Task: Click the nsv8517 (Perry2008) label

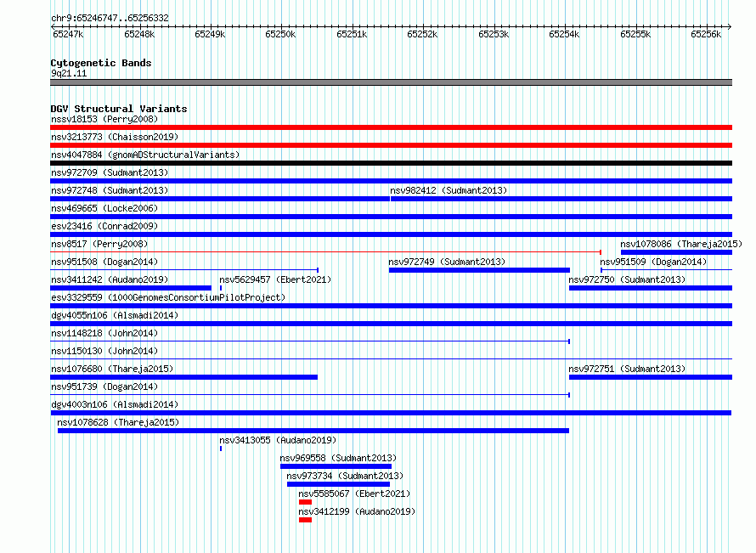Action: coord(99,244)
